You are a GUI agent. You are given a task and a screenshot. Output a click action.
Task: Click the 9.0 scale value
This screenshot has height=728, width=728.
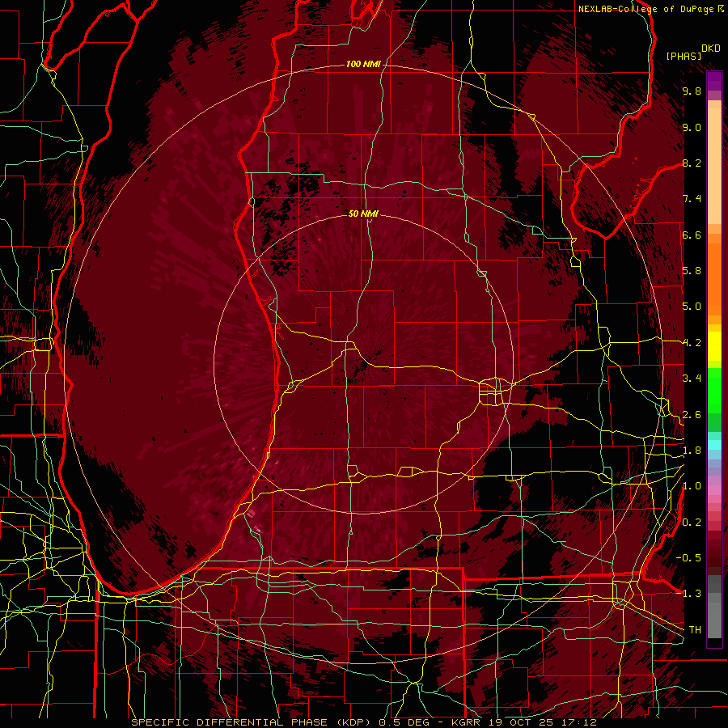click(x=692, y=127)
